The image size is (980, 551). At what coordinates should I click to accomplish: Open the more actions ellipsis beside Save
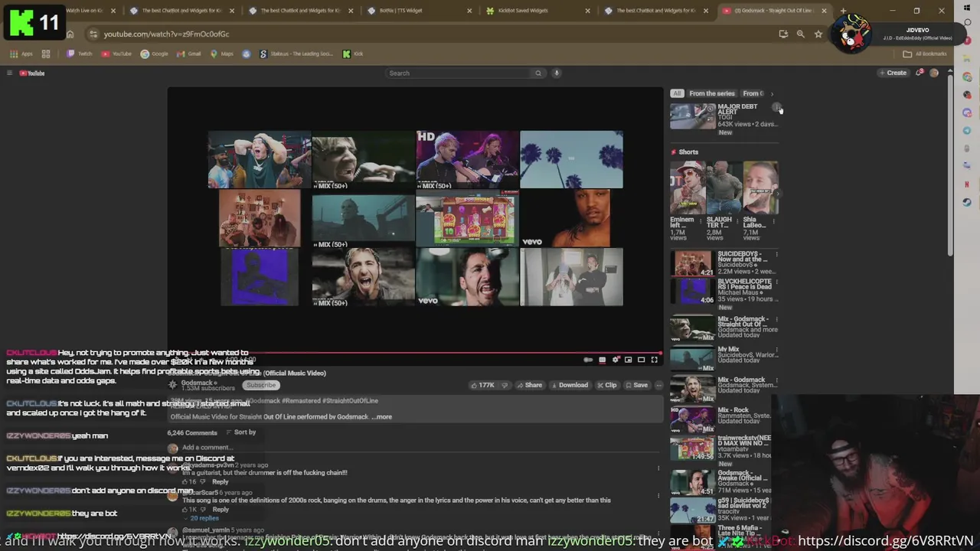658,385
